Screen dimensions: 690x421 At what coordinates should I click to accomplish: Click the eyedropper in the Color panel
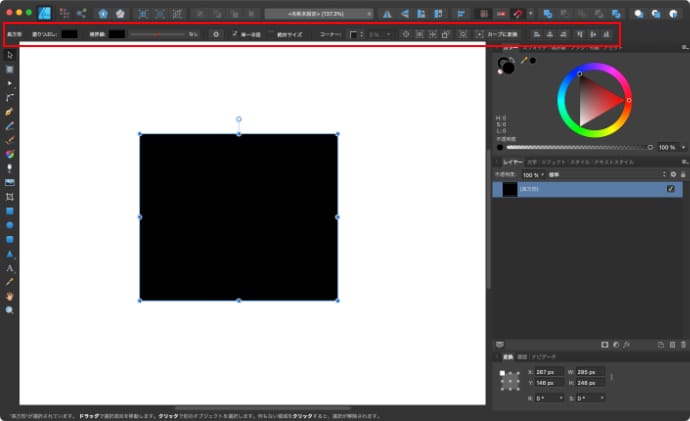pos(523,60)
